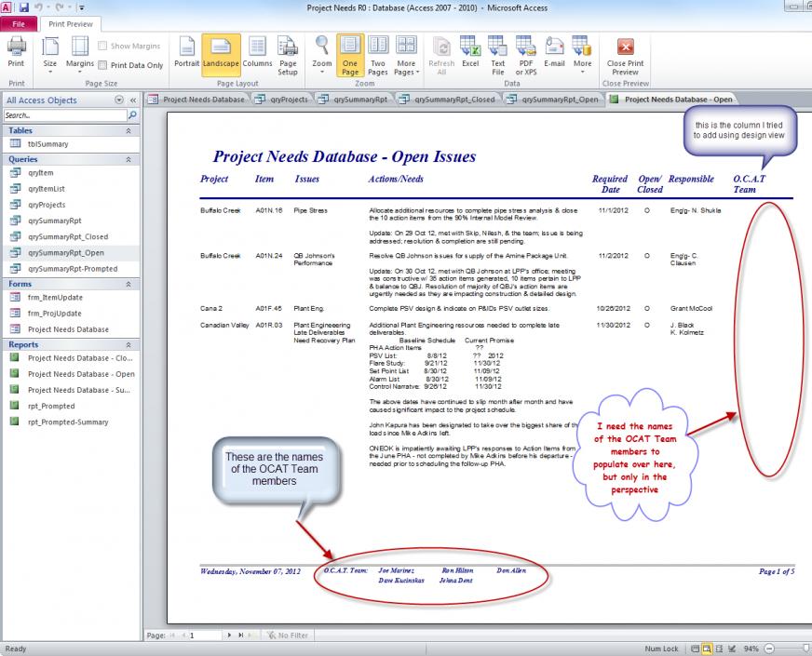Screen dimensions: 812x656
Task: Click the search magnifier in navigation pane
Action: (132, 115)
